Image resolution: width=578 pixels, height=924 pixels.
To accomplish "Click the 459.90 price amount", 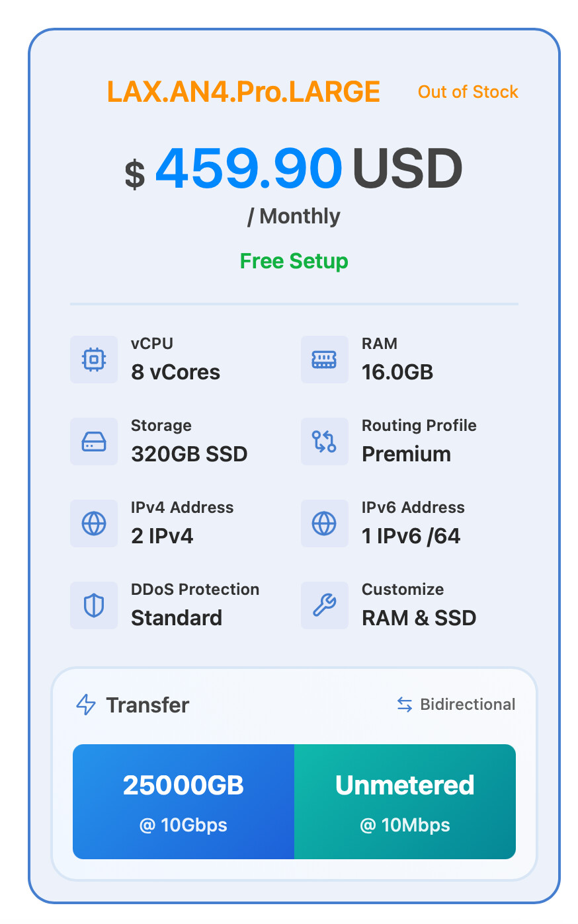I will [249, 169].
